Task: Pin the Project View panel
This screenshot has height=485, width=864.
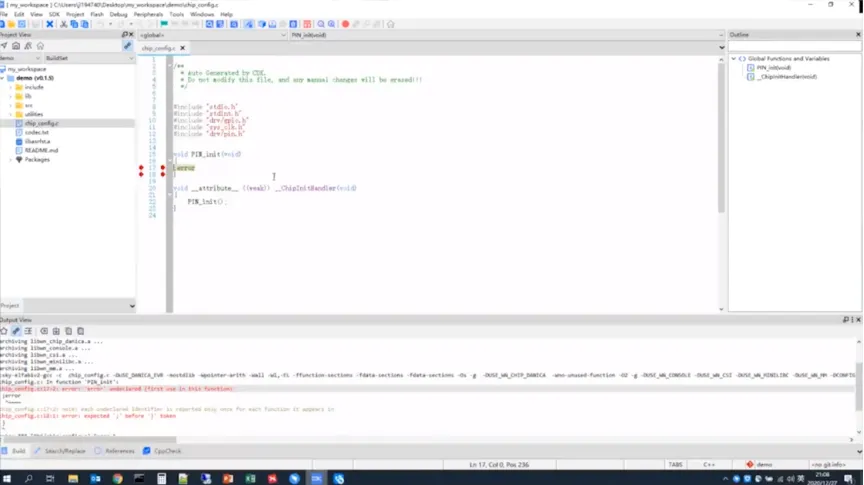Action: (125, 35)
